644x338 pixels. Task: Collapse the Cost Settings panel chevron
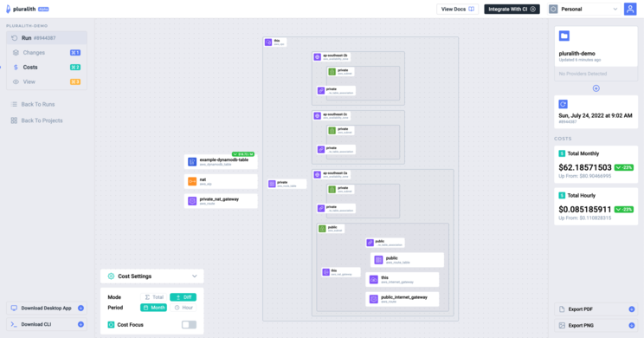[195, 276]
